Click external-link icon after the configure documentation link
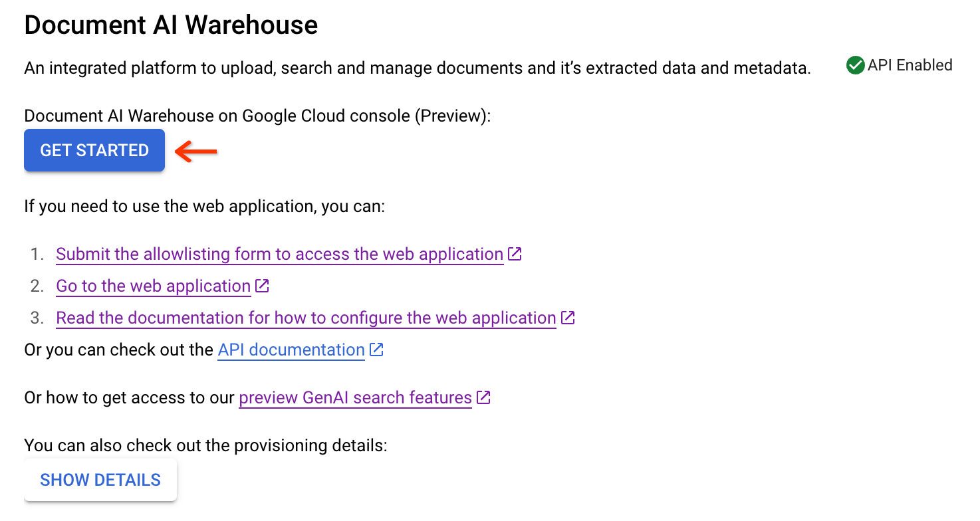This screenshot has width=980, height=521. click(x=567, y=318)
